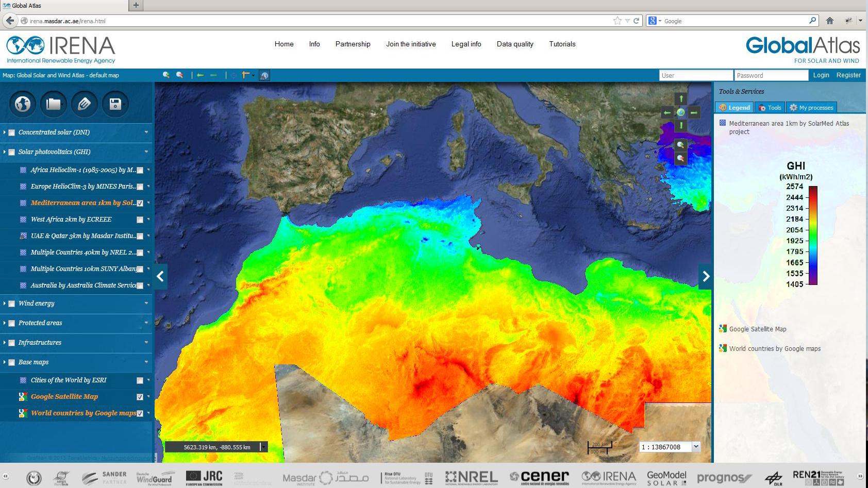The image size is (868, 488).
Task: Click the User input field
Action: coord(695,75)
